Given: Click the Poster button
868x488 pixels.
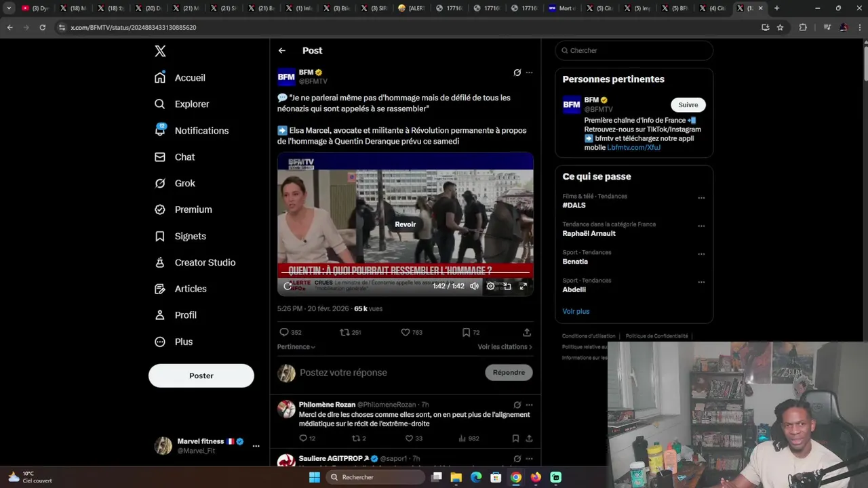Looking at the screenshot, I should (201, 375).
